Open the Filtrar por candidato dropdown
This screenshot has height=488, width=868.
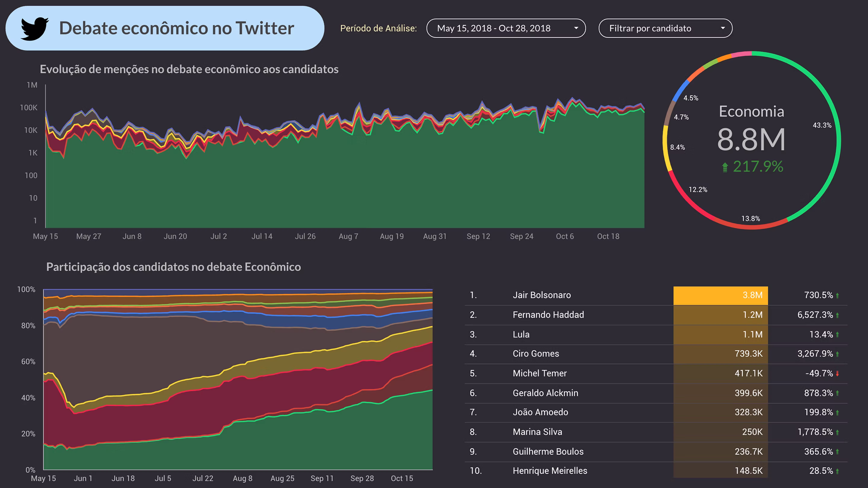pos(665,28)
